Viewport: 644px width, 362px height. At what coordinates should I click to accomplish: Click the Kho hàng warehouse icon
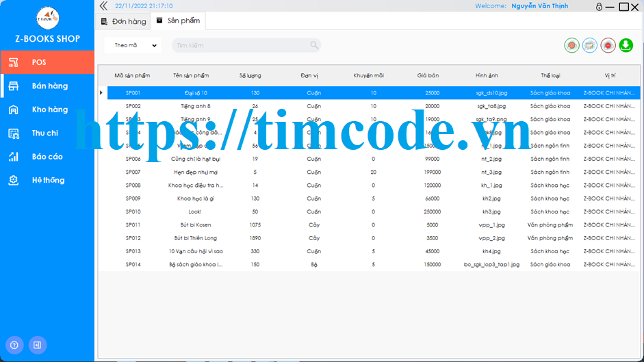(x=14, y=109)
